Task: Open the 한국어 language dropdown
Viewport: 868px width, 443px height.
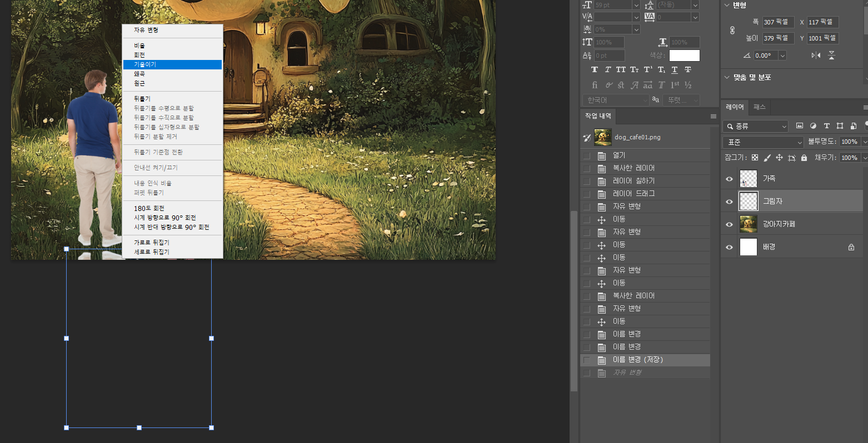Action: tap(616, 100)
